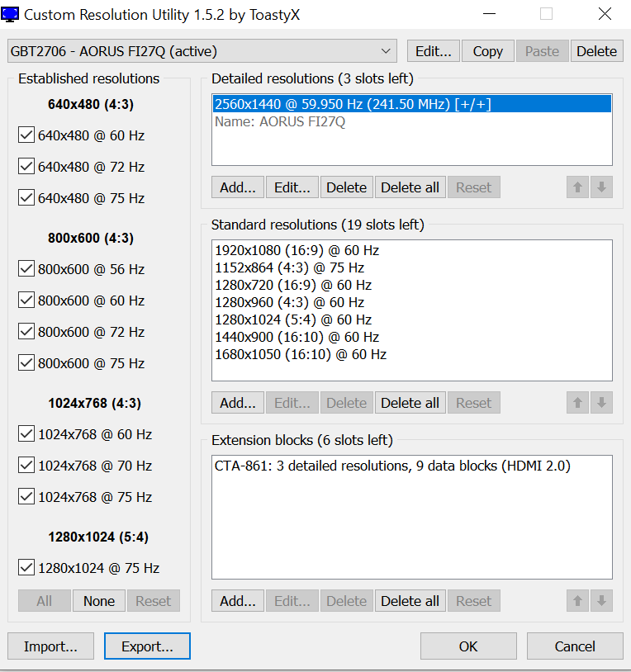Uncheck 640x480 @ 60 Hz
This screenshot has width=631, height=672.
pos(26,135)
